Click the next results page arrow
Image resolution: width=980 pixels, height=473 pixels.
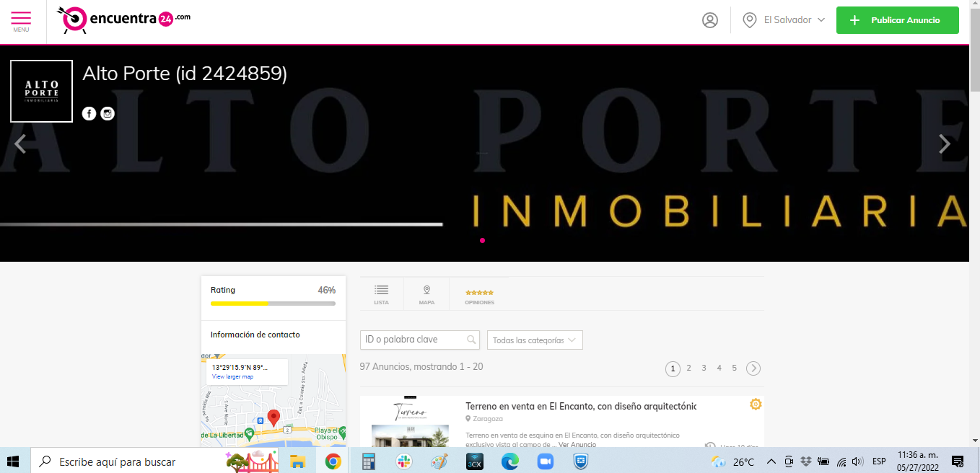click(753, 368)
